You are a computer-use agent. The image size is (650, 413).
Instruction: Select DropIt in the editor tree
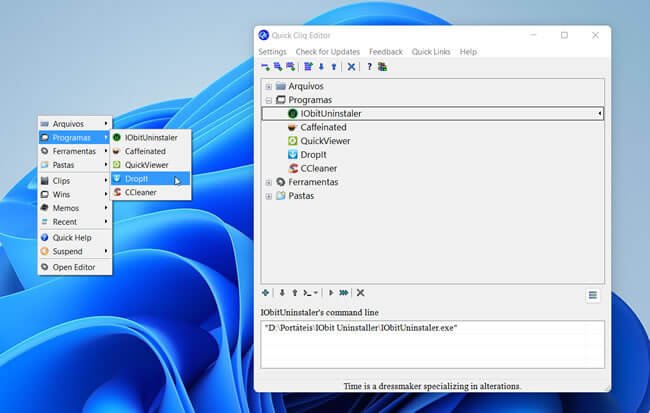[x=313, y=155]
